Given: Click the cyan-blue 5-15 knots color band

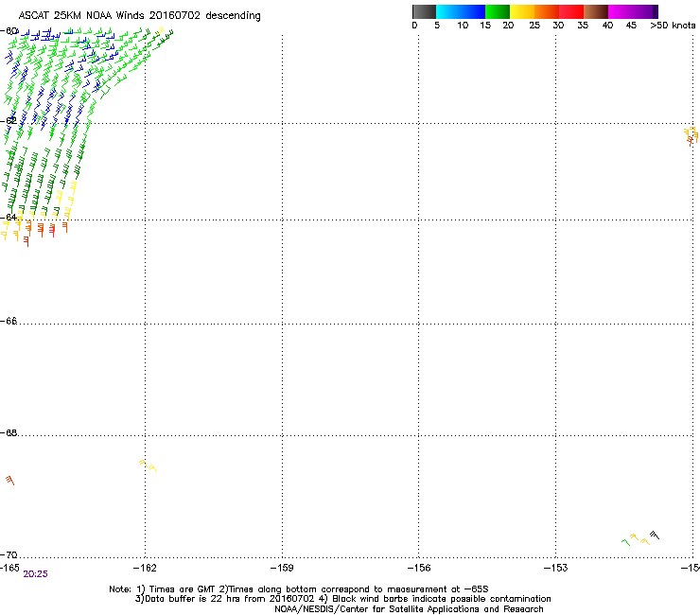Looking at the screenshot, I should [x=461, y=11].
